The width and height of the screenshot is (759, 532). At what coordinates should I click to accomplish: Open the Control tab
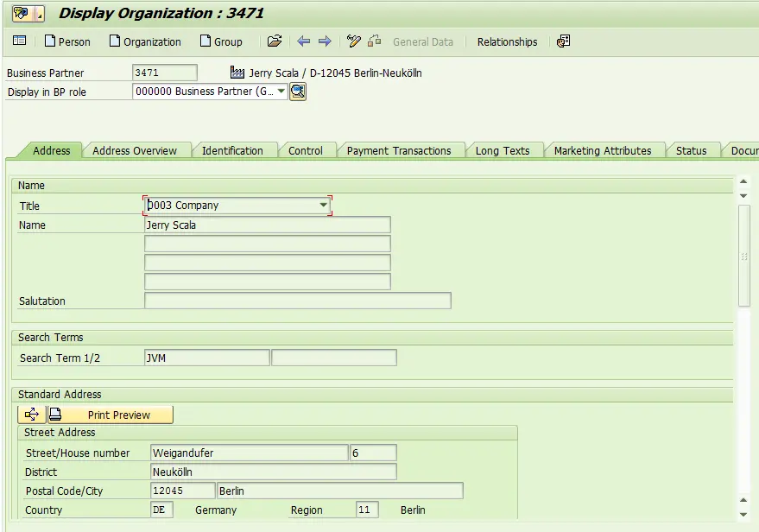(306, 150)
